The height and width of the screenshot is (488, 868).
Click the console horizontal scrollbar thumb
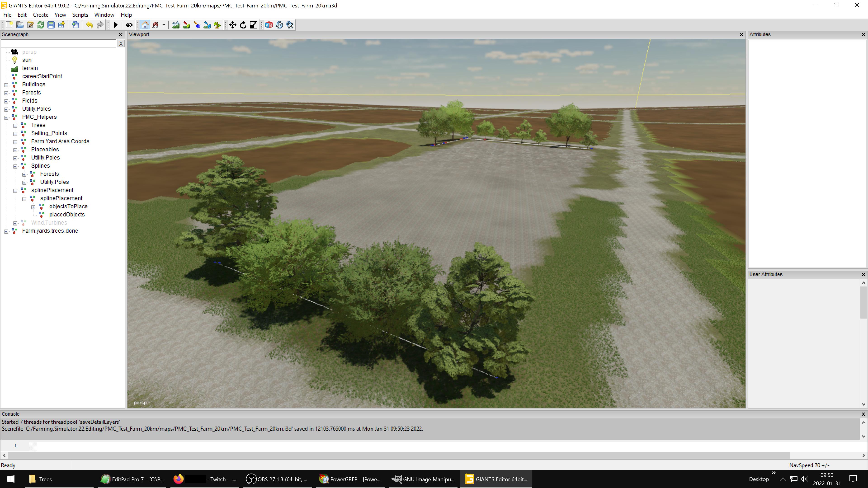(x=399, y=455)
